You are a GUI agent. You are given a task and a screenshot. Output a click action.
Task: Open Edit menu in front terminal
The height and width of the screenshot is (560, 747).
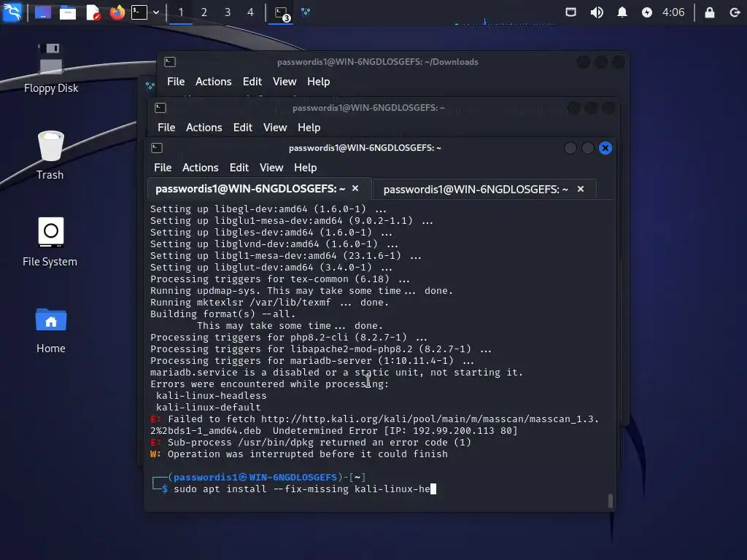tap(239, 168)
